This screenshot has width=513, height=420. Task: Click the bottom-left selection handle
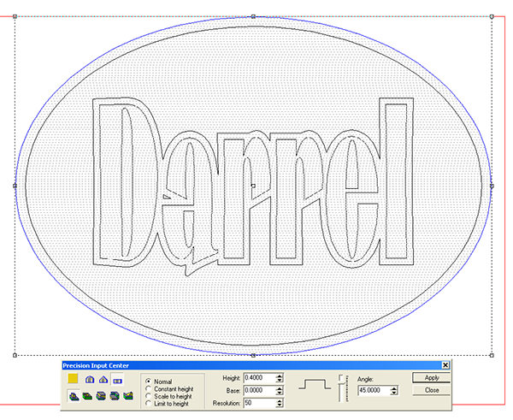[x=15, y=355]
